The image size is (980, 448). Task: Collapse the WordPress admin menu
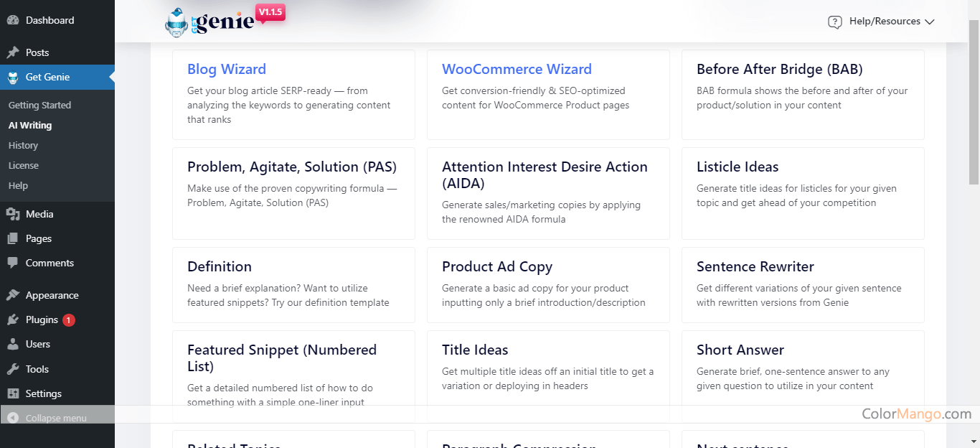[x=56, y=418]
